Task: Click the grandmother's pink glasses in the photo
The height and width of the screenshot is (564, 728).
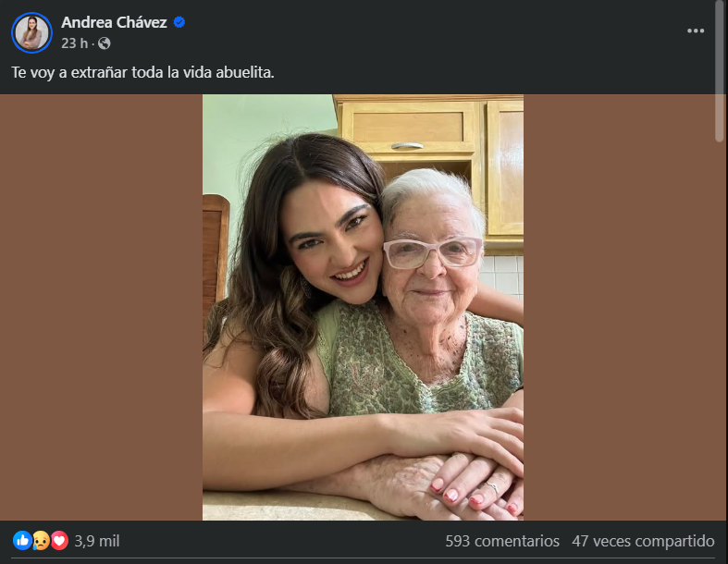Action: point(433,252)
